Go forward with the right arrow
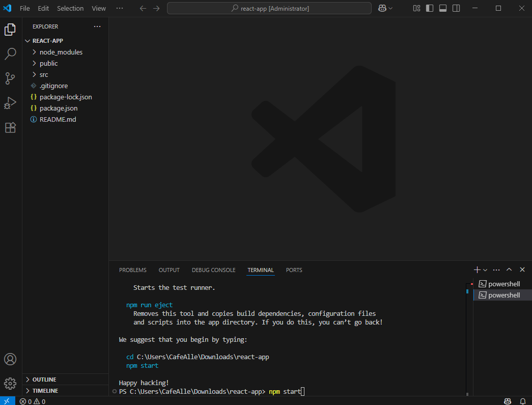532x405 pixels. point(156,9)
